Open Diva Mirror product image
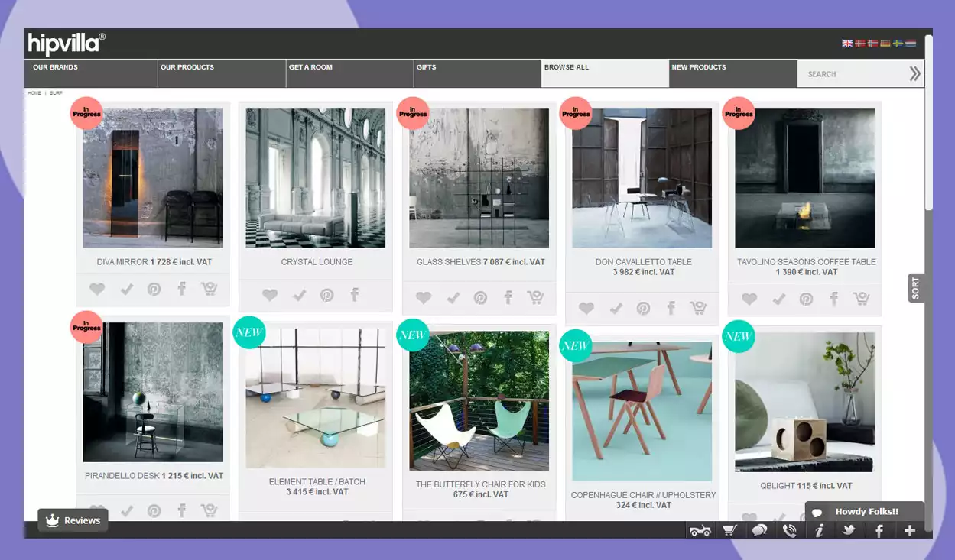 (153, 178)
